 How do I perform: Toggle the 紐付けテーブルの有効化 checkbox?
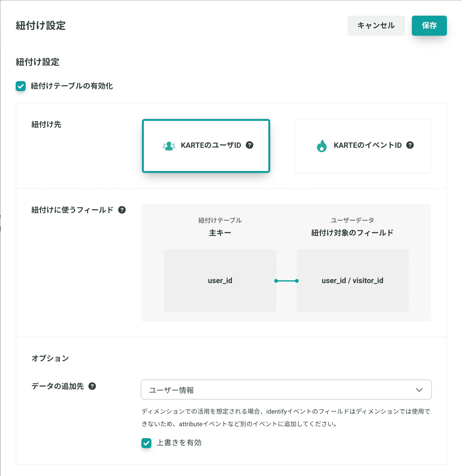coord(21,86)
